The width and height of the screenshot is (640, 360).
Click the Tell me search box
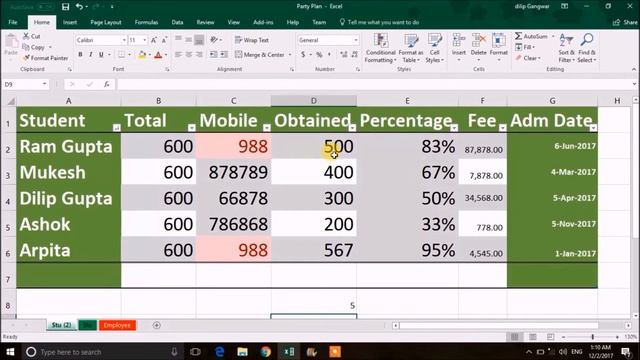pos(379,22)
